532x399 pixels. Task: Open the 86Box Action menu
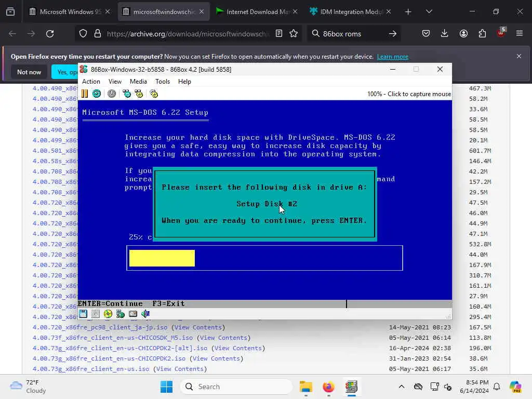pos(91,82)
